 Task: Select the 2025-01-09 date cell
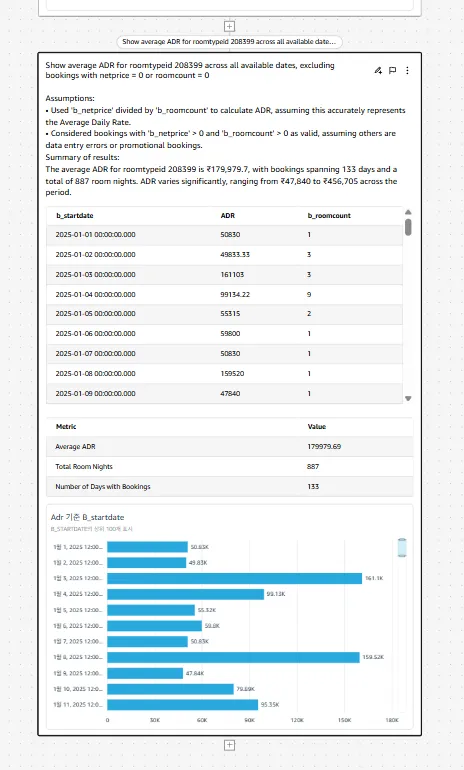pyautogui.click(x=95, y=393)
